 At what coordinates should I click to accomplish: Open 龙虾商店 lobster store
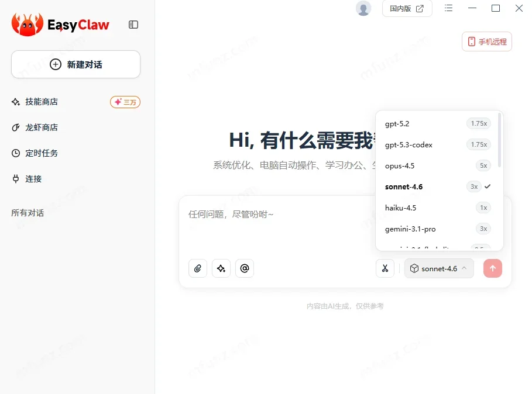coord(42,127)
